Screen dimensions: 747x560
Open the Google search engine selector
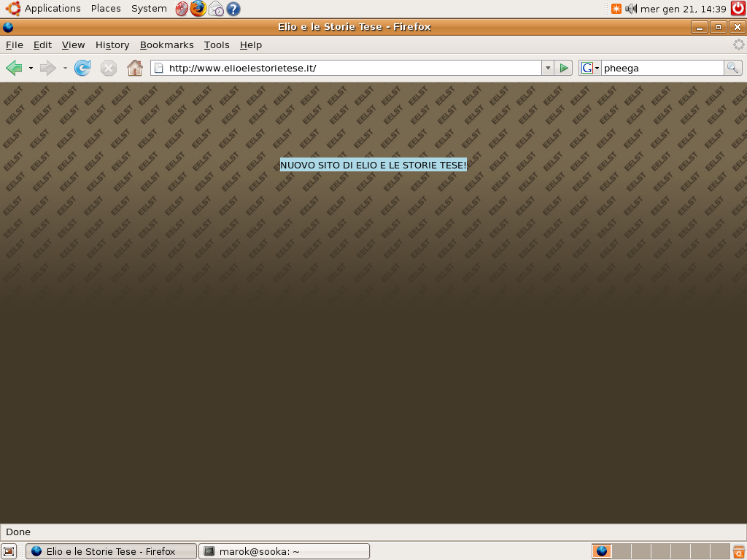tap(589, 68)
